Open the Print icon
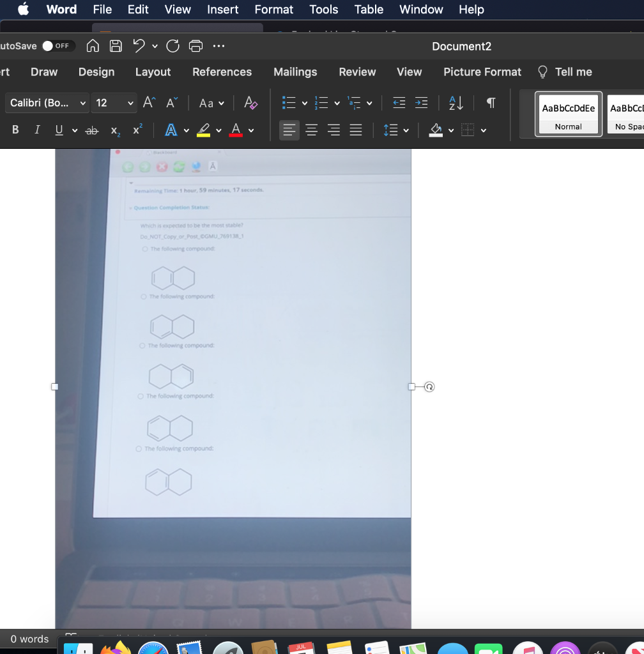 [x=195, y=45]
